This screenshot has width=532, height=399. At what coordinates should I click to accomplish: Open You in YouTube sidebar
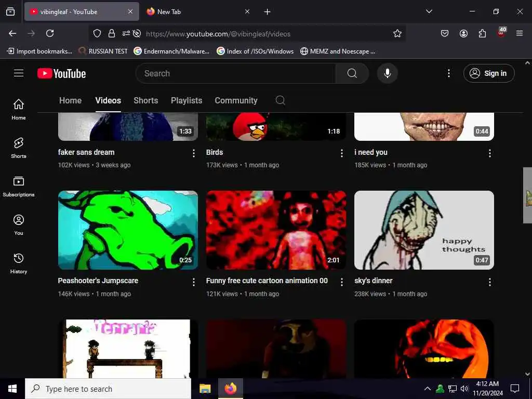pos(19,224)
